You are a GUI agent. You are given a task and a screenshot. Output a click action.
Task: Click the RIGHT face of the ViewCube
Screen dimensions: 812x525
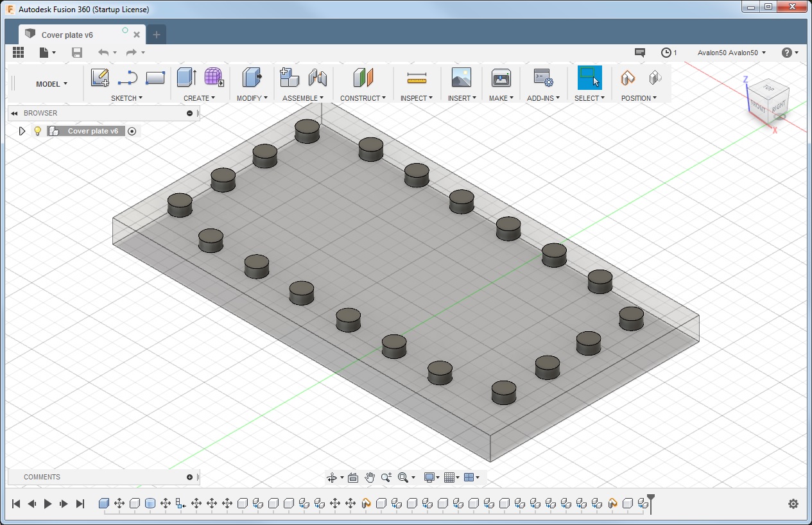click(779, 107)
